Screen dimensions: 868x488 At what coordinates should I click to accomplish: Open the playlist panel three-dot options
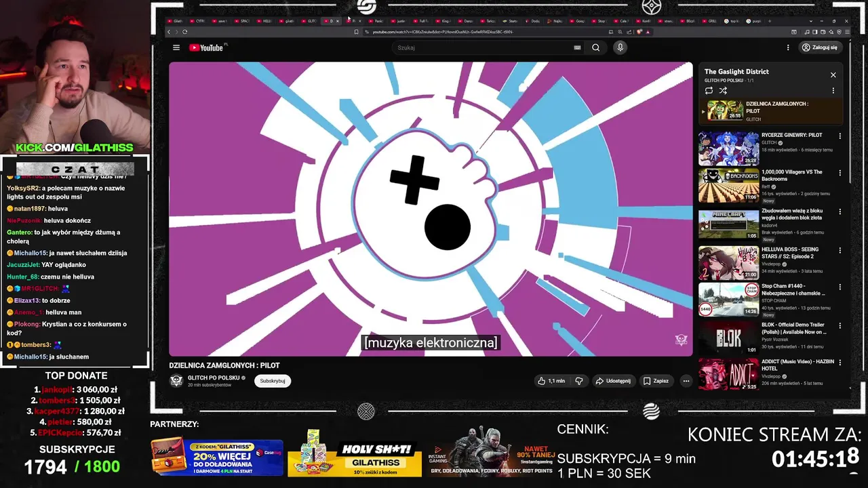click(x=833, y=90)
